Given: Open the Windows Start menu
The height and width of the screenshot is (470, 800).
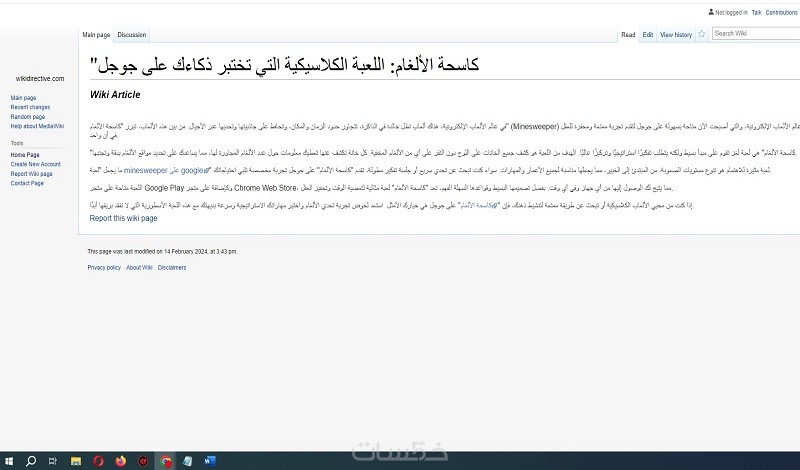Looking at the screenshot, I should click(x=8, y=461).
